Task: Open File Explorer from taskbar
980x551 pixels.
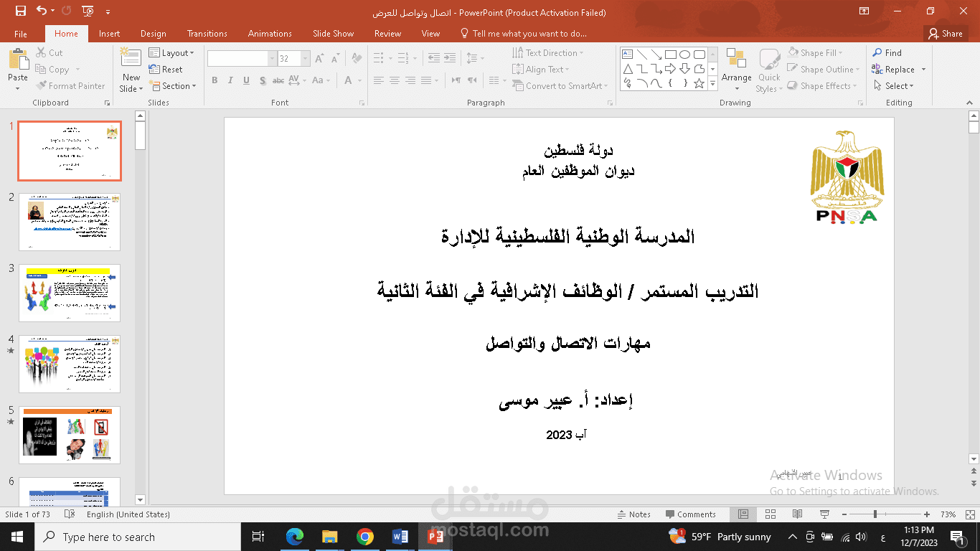Action: coord(329,537)
